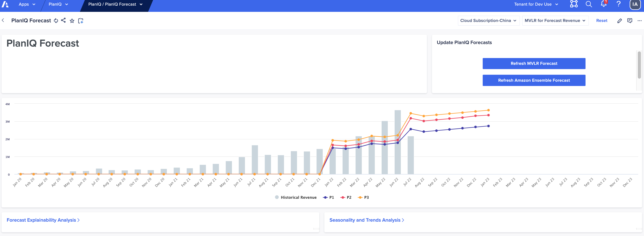Open notifications via the bell icon
This screenshot has height=236, width=644.
click(604, 4)
